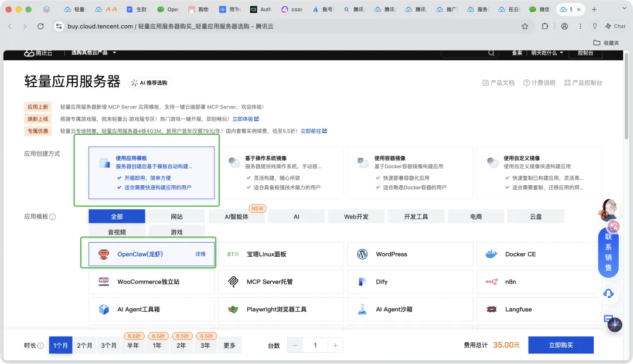
Task: Click the Playwright浏览器工具 mask icon
Action: [233, 309]
